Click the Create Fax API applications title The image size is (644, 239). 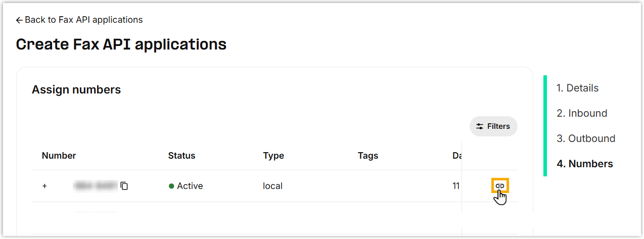[x=121, y=44]
